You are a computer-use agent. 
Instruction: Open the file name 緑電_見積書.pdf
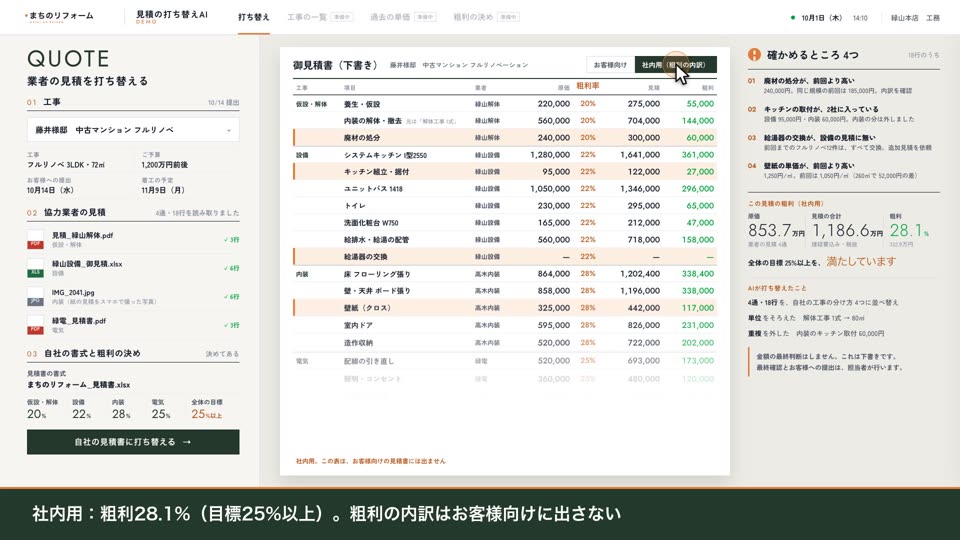coord(78,321)
